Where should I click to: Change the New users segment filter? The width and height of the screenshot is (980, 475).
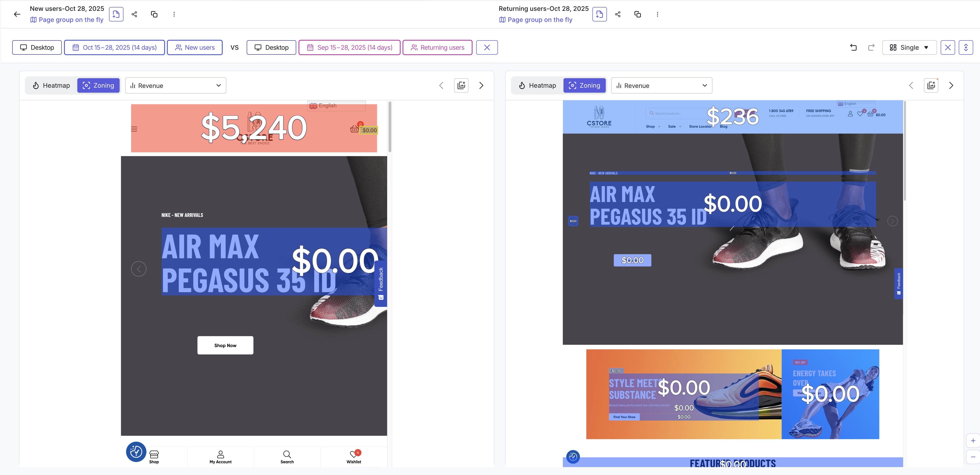(195, 47)
